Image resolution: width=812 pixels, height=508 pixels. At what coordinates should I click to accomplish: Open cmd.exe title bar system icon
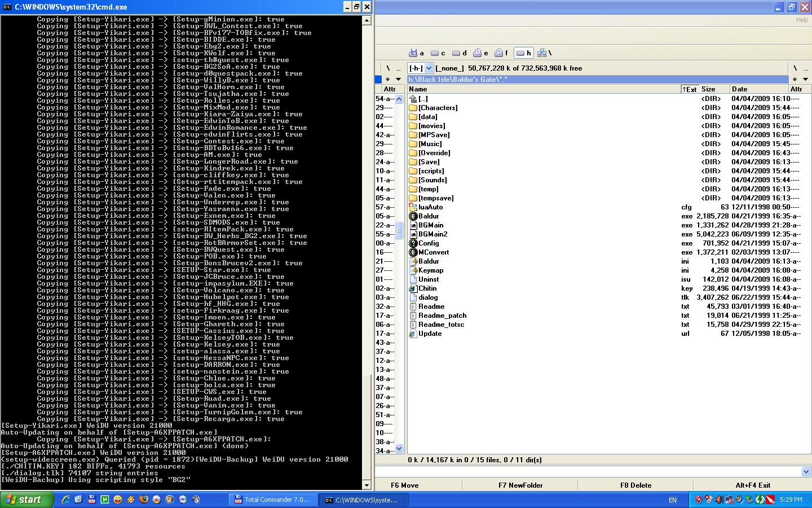point(7,7)
